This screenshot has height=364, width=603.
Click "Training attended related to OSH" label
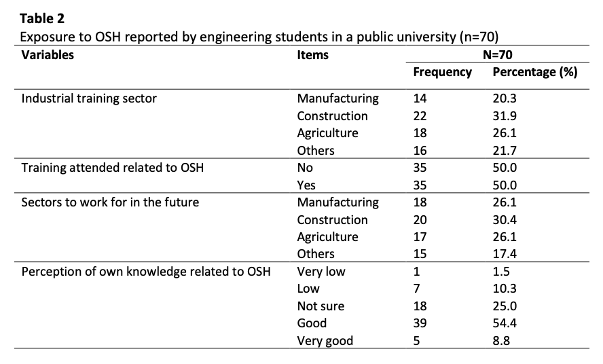coord(112,168)
